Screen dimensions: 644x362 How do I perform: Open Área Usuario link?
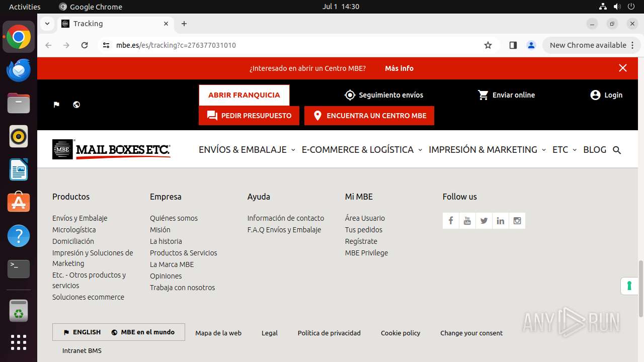tap(365, 218)
